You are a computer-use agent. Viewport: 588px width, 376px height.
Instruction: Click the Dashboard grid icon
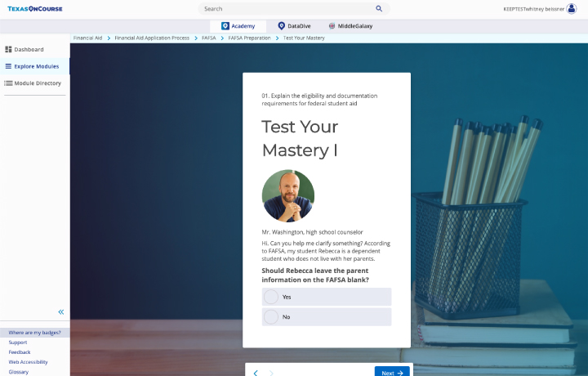pyautogui.click(x=8, y=49)
